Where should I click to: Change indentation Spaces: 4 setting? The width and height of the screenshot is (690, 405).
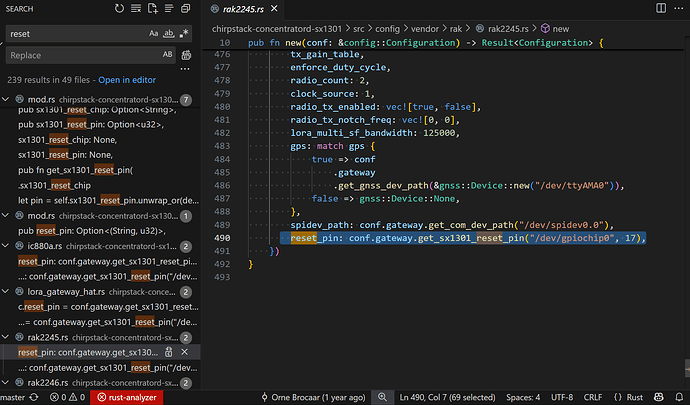[x=523, y=397]
